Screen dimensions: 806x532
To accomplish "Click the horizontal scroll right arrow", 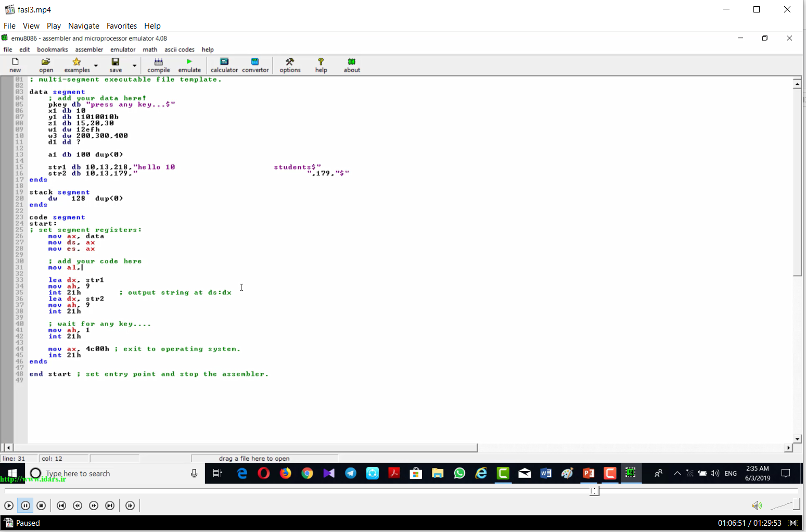I will pyautogui.click(x=788, y=448).
